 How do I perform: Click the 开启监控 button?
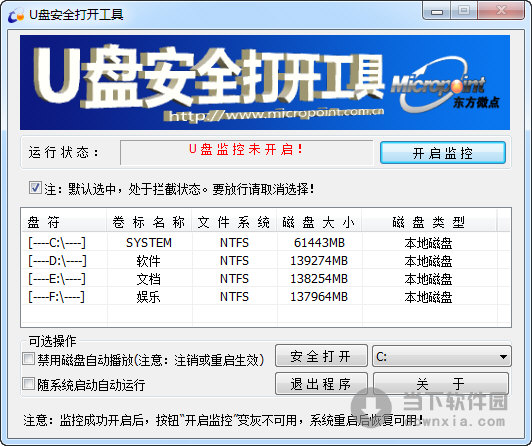[443, 153]
